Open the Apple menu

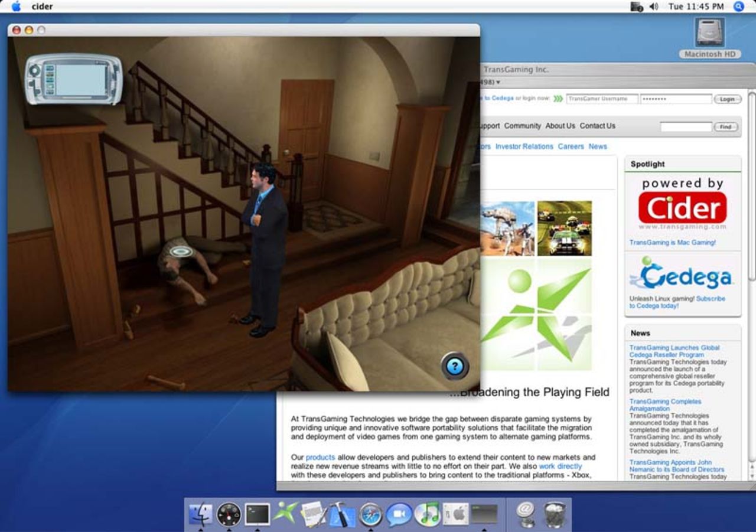tap(16, 6)
